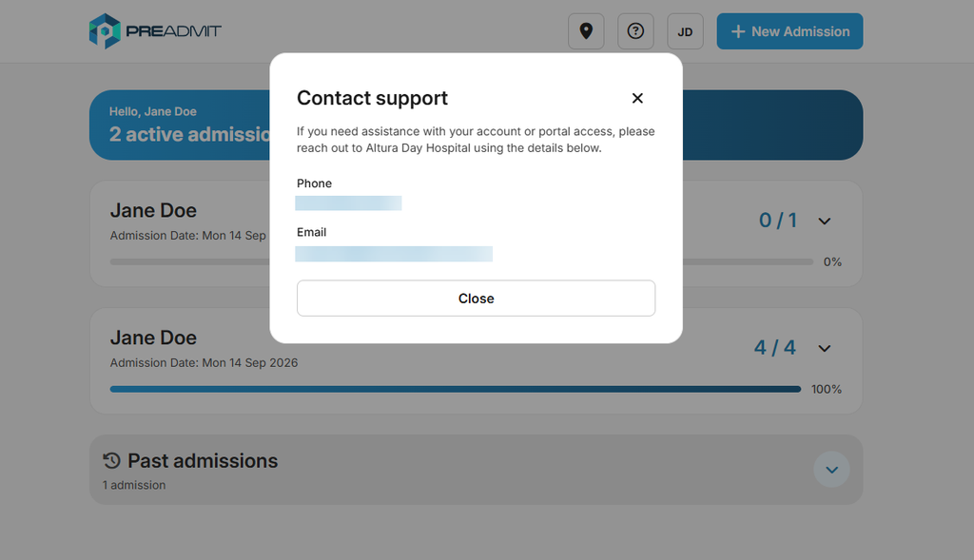Click the 0 / 1 completion counter

point(778,221)
